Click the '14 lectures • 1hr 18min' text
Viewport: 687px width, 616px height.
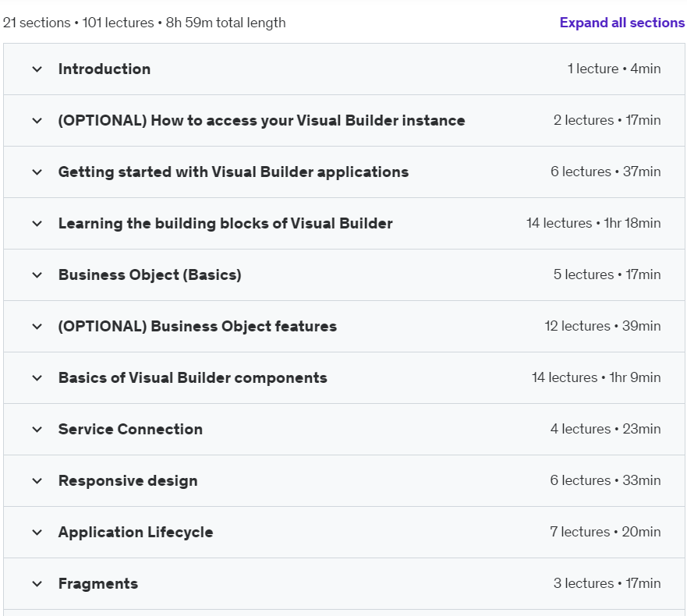point(593,223)
